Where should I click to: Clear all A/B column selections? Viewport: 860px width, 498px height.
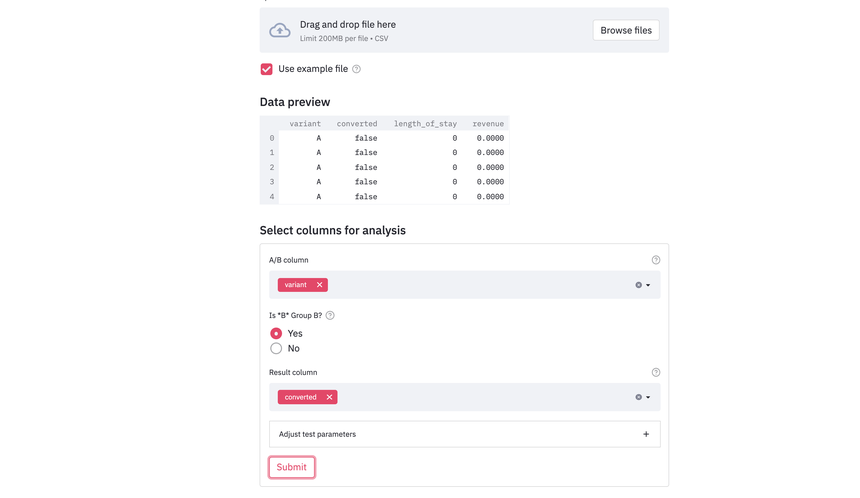click(639, 285)
